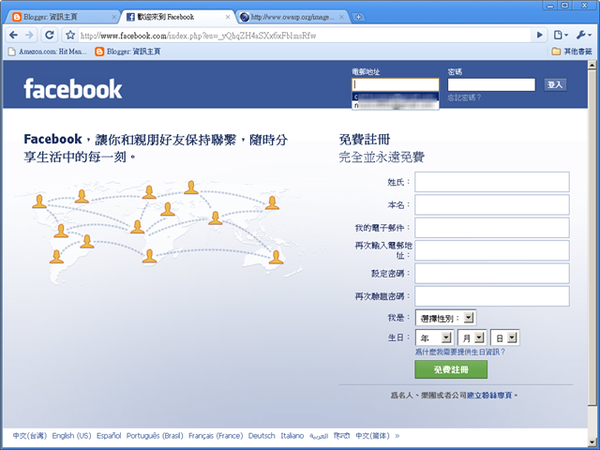
Task: Switch language to Español
Action: (109, 436)
